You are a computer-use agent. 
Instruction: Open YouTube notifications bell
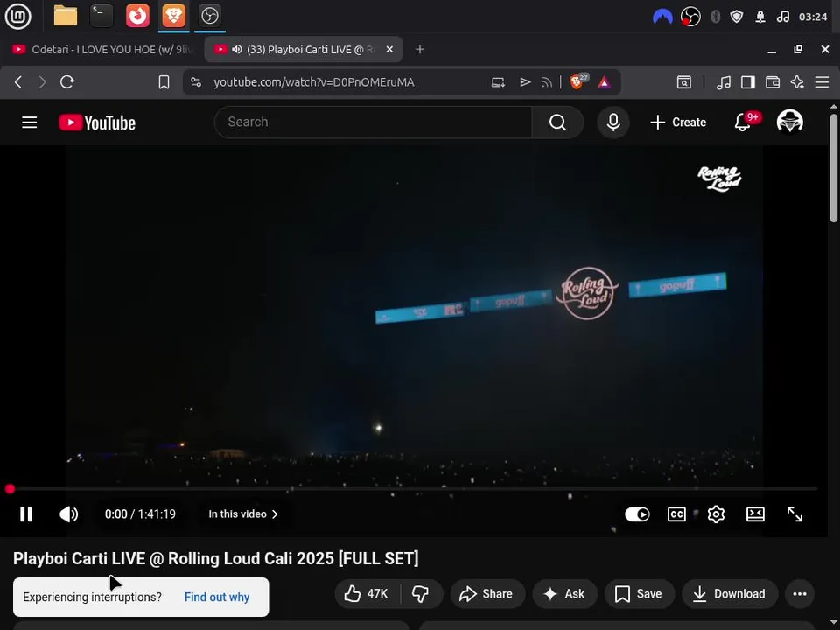(743, 122)
